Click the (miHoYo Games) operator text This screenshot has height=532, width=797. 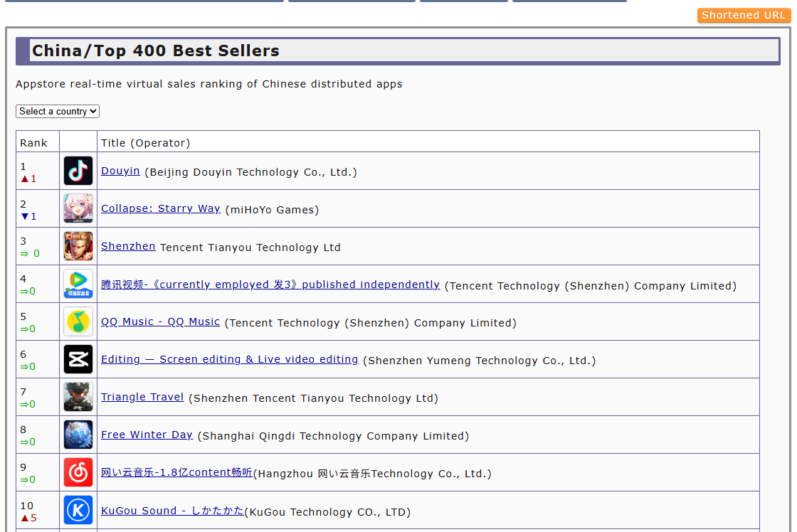[272, 210]
